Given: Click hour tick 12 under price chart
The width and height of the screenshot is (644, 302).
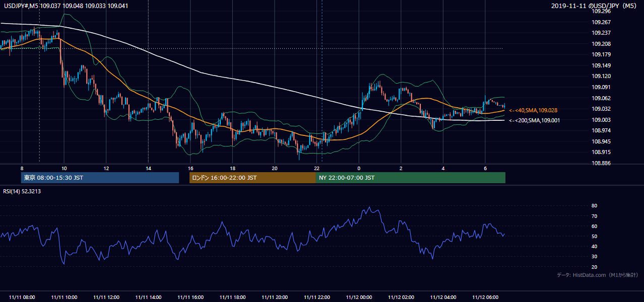Looking at the screenshot, I should (106, 168).
